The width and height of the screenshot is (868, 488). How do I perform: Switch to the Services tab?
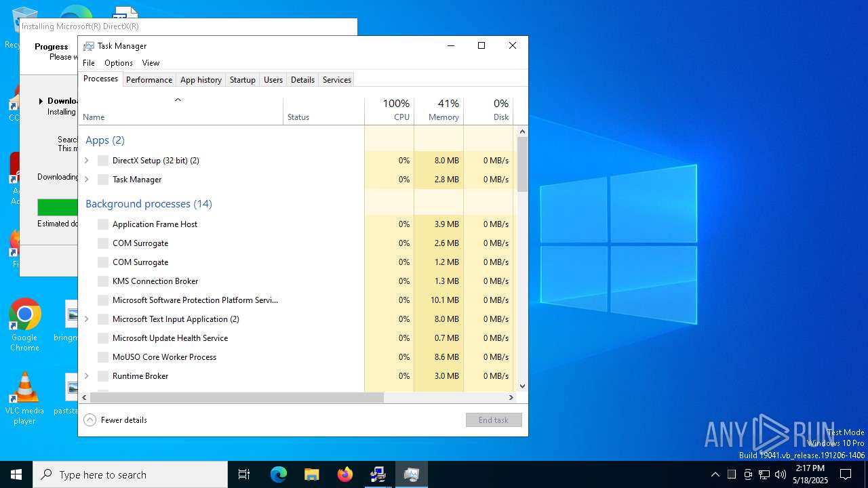[337, 80]
